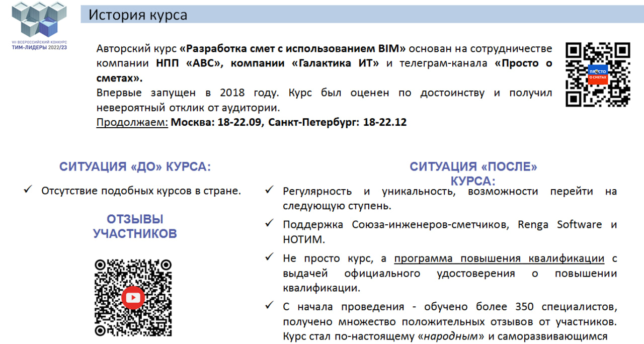Click checkmark next to «С начала проведения»

click(x=270, y=305)
